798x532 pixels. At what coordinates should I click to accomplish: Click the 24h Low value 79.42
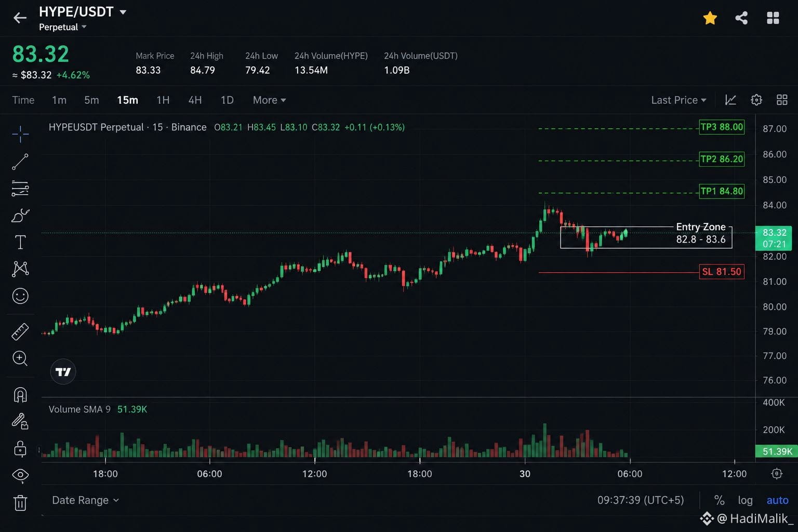click(x=258, y=70)
